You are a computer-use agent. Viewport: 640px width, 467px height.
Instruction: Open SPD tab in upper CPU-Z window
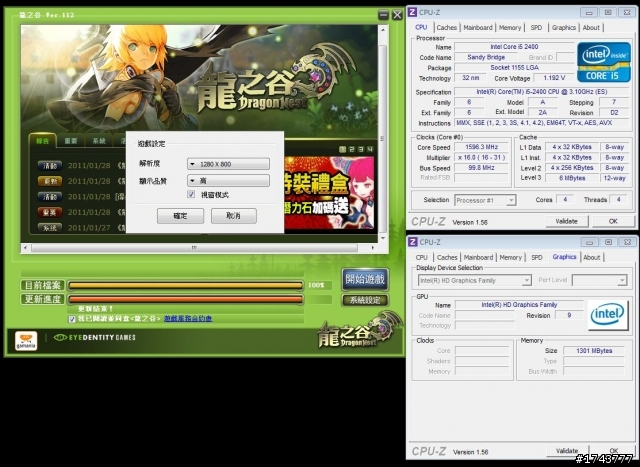(536, 28)
